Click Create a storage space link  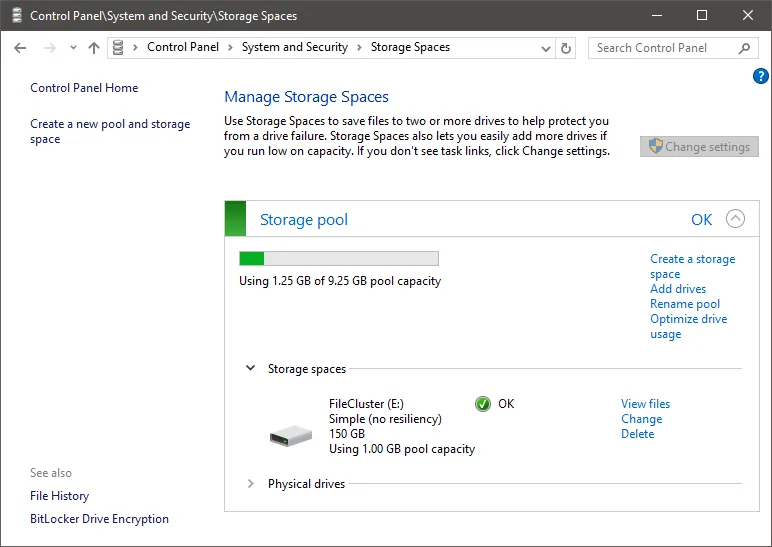pyautogui.click(x=692, y=266)
